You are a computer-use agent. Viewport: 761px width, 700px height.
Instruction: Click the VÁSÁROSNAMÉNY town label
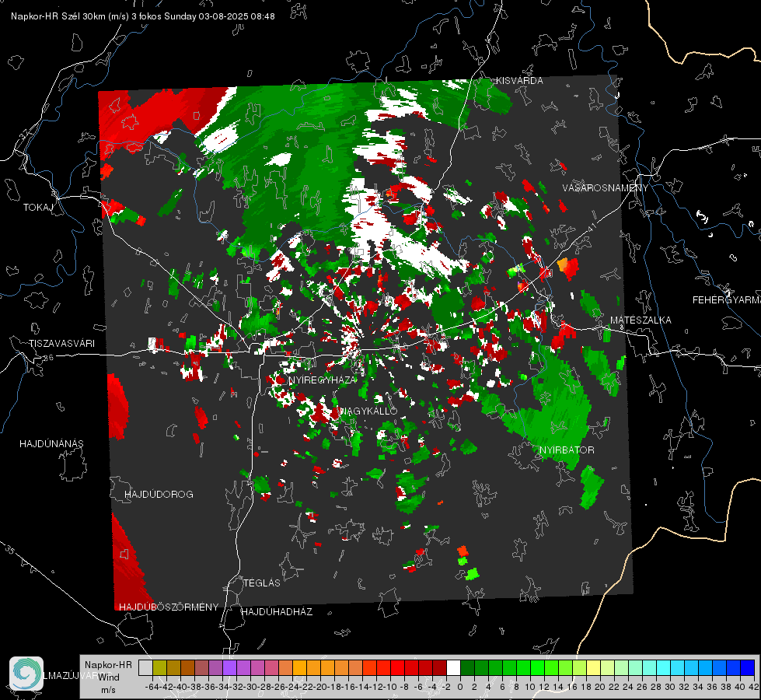[606, 188]
